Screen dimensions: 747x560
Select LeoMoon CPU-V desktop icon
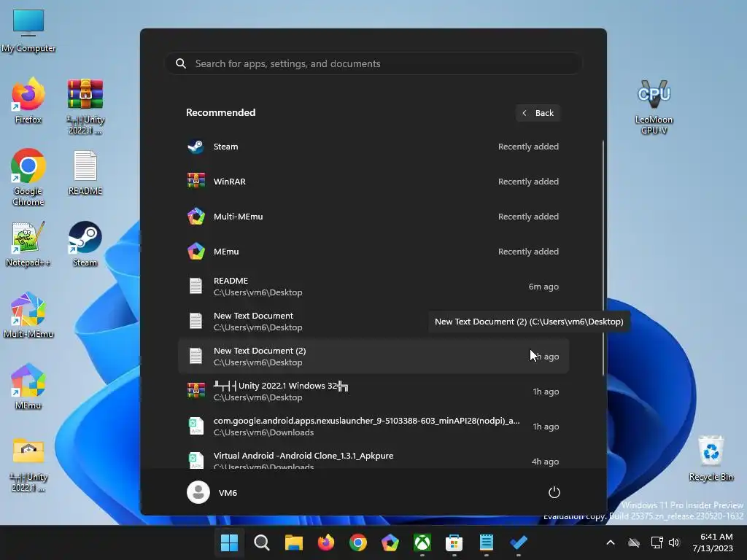[654, 106]
